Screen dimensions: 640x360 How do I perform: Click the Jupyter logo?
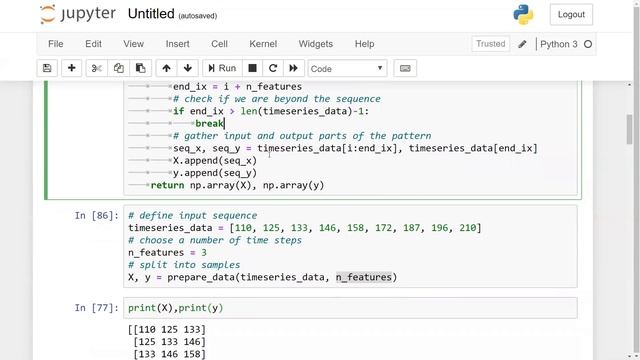pyautogui.click(x=78, y=14)
